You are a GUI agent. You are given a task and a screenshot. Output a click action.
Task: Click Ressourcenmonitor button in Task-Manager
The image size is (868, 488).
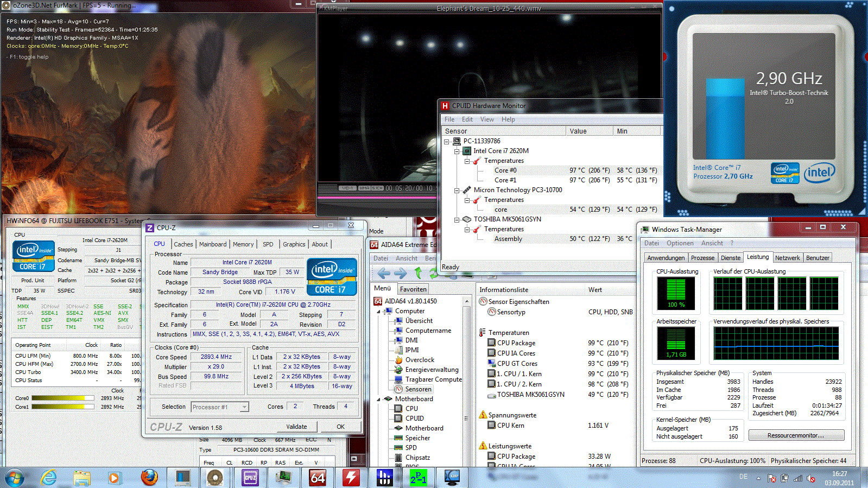pos(796,435)
